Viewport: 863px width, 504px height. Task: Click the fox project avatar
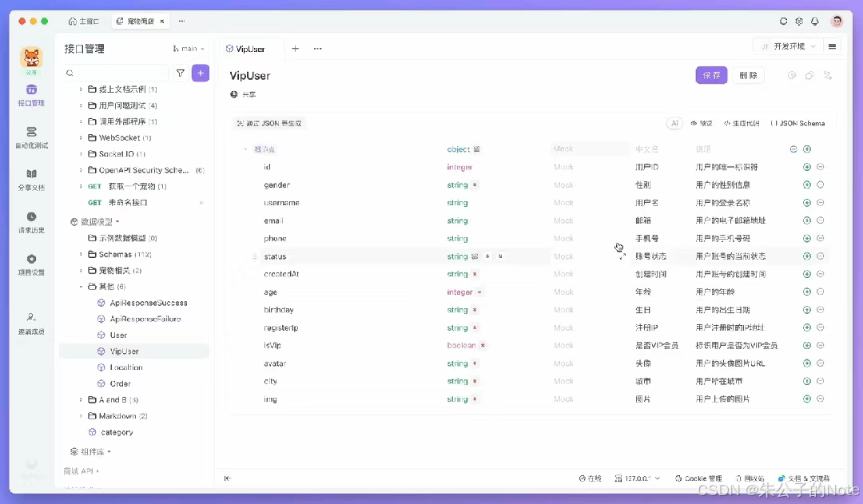click(31, 58)
